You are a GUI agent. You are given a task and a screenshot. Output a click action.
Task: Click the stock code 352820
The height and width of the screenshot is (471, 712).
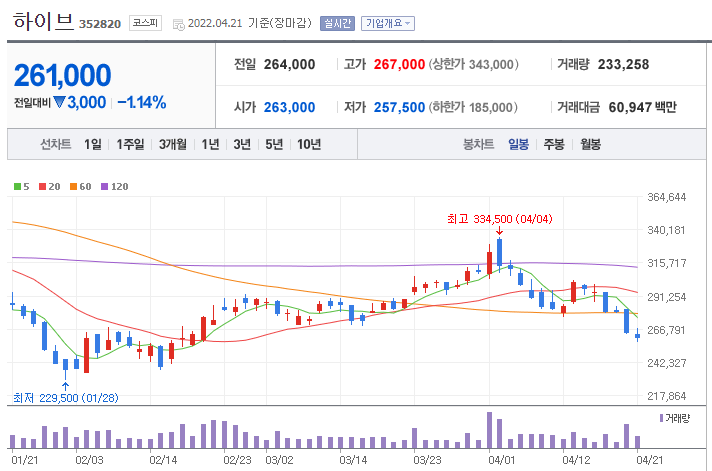(100, 24)
